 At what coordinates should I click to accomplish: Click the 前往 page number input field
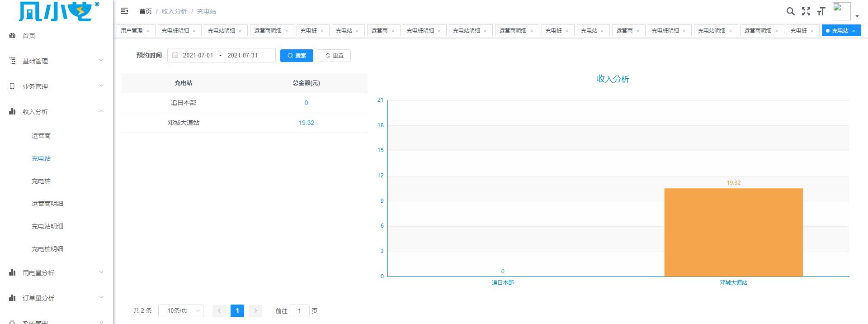pyautogui.click(x=299, y=311)
